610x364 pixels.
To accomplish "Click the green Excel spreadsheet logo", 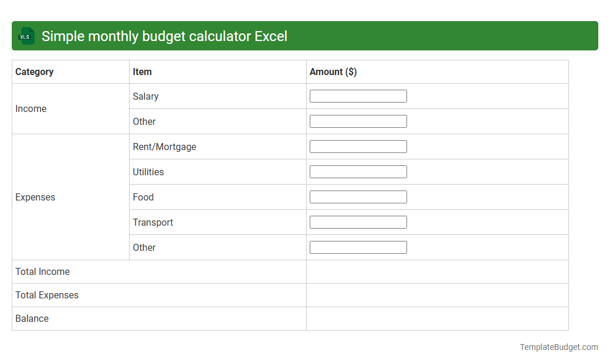I will (x=26, y=36).
